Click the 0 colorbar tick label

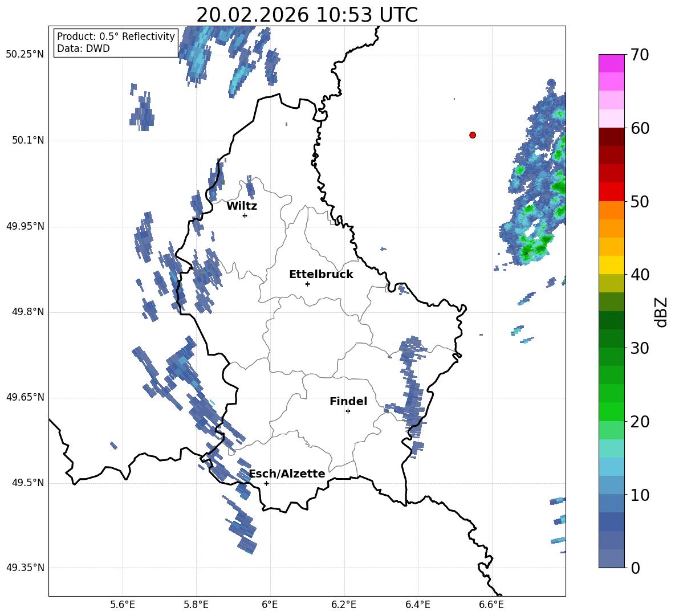(x=635, y=568)
